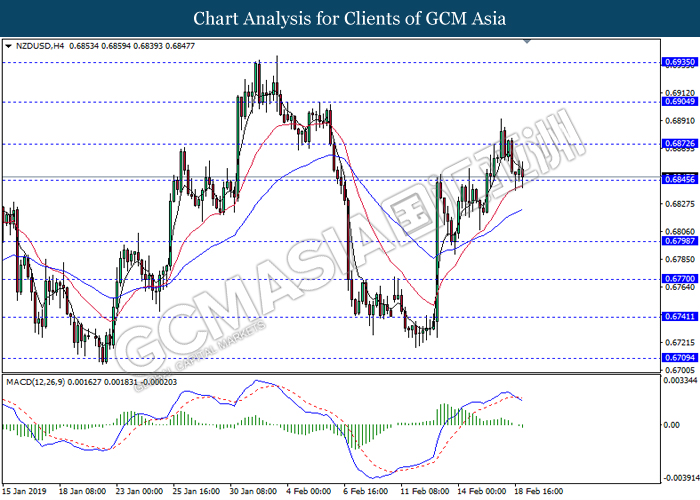Screen dimensions: 700x500
Task: Click the 15 Jan 2019 date label
Action: (x=24, y=491)
